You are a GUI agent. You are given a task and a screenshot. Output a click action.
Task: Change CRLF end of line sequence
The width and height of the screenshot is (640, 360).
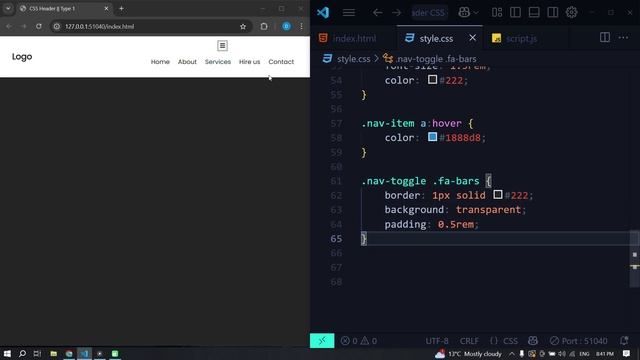point(469,341)
